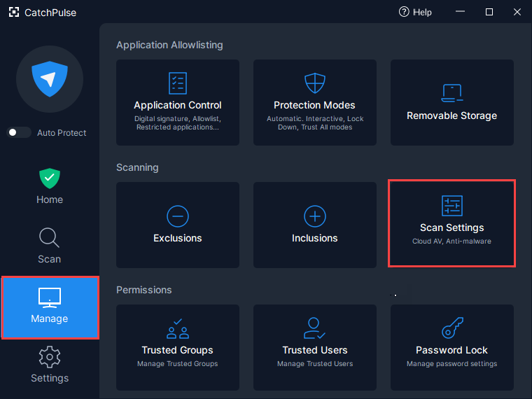
Task: Click 'Manage Trusted Groups' subtitle text
Action: [x=178, y=364]
